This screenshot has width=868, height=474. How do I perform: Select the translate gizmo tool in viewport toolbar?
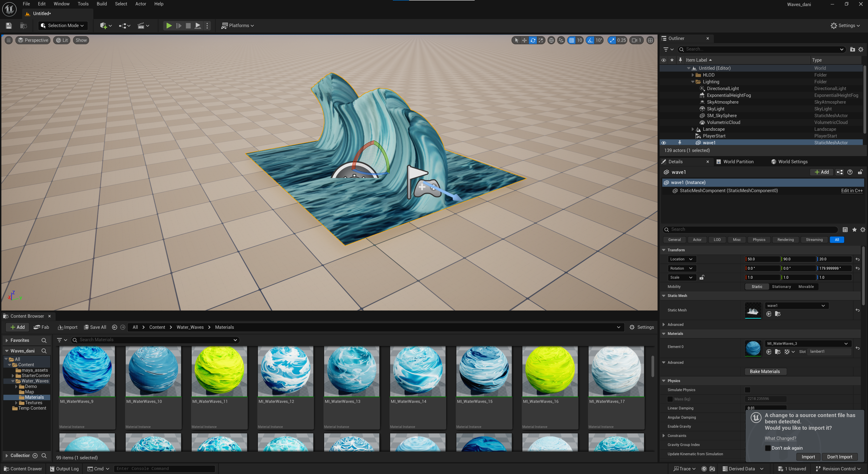(x=524, y=40)
